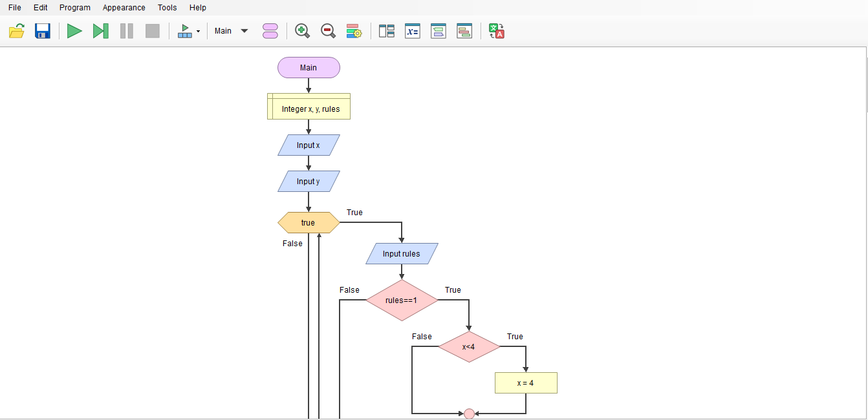The width and height of the screenshot is (868, 420).
Task: Click the True label beside 'rules==1'
Action: tap(453, 290)
